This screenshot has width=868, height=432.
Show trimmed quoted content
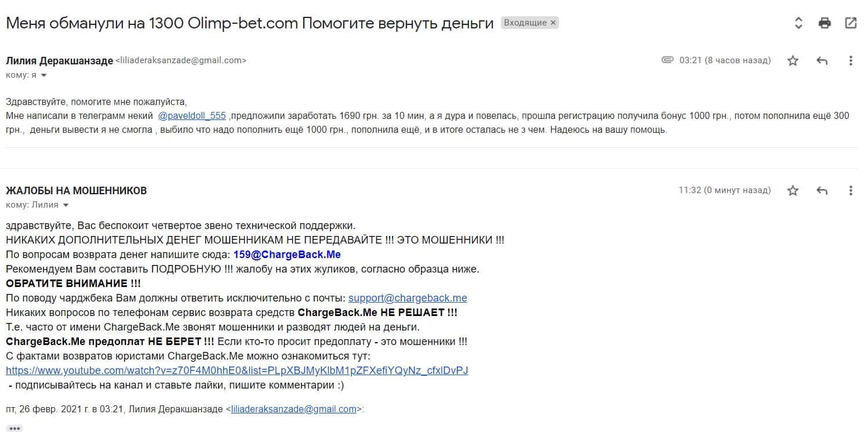coord(14,429)
